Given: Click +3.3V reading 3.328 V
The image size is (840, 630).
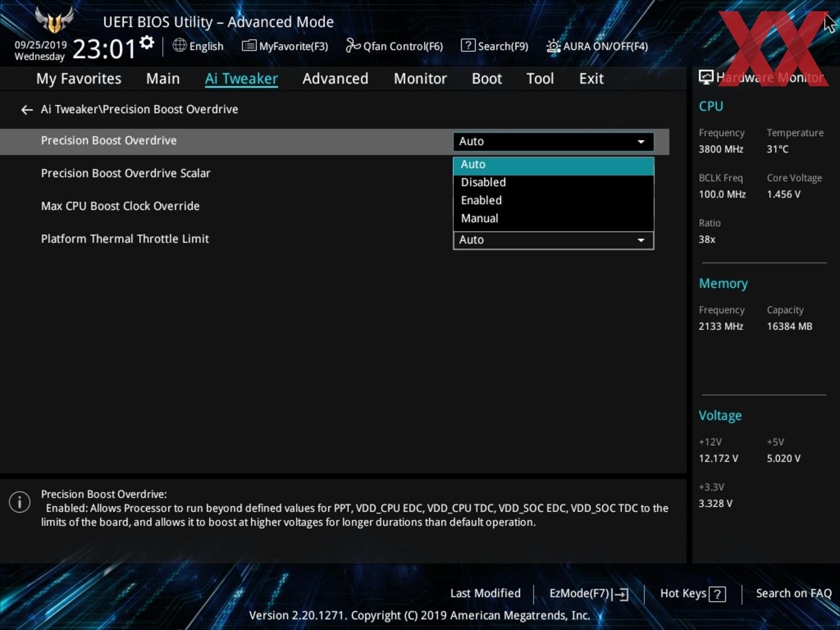Looking at the screenshot, I should point(715,504).
